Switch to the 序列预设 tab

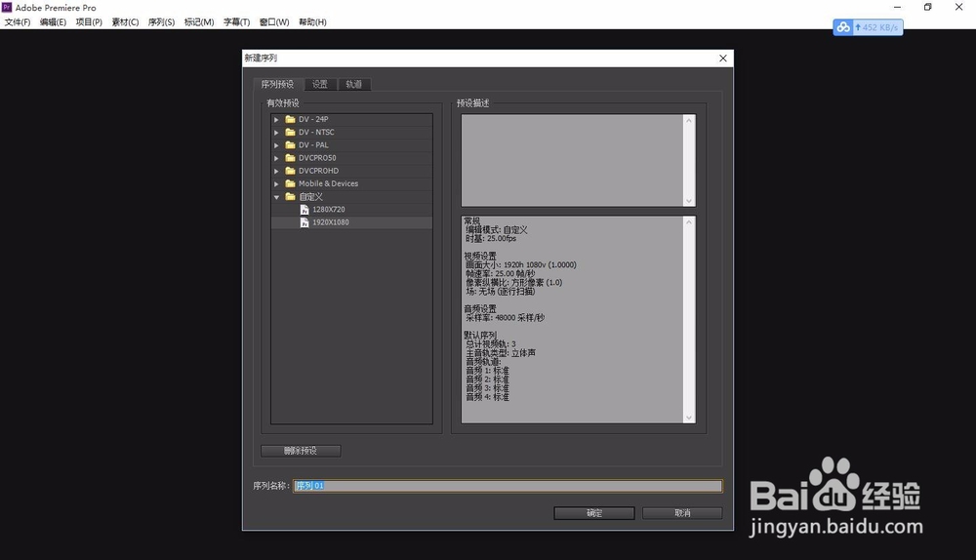pyautogui.click(x=277, y=84)
